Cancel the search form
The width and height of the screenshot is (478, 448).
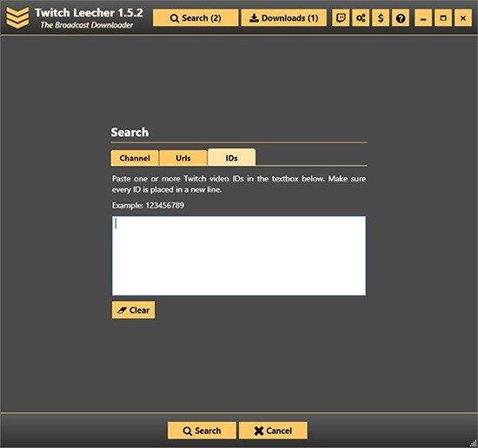tap(273, 431)
